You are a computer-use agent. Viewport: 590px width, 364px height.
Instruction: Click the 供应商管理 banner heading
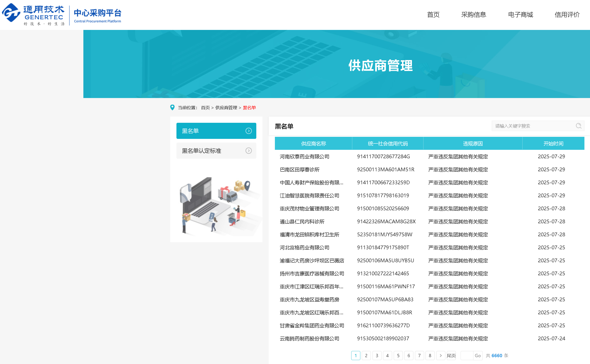[x=381, y=65]
